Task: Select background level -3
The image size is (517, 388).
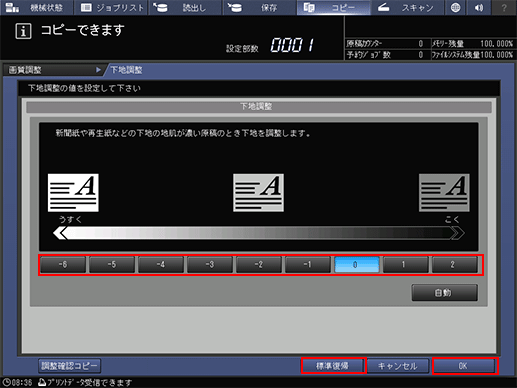Action: click(210, 265)
